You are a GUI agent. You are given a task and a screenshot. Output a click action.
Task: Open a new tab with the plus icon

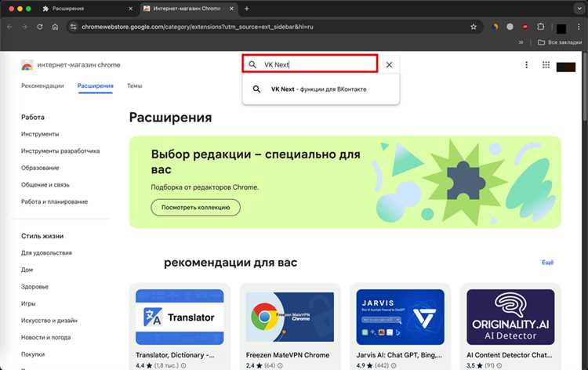(247, 9)
